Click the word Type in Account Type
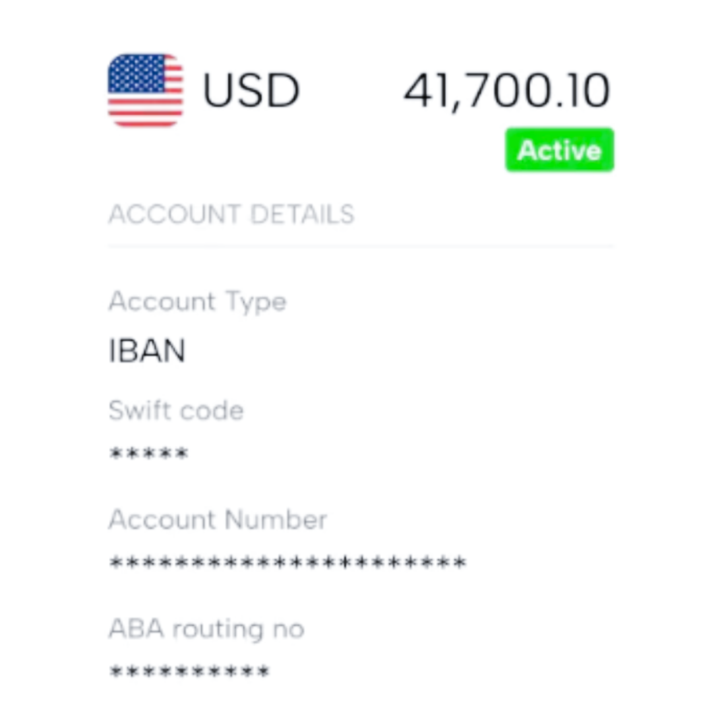The height and width of the screenshot is (728, 728). pos(255,301)
